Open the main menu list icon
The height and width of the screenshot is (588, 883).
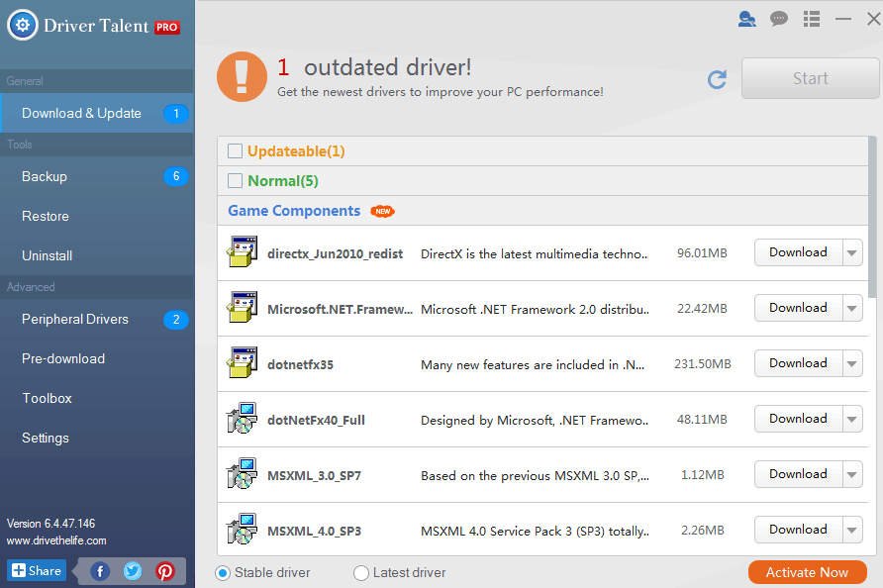point(812,19)
